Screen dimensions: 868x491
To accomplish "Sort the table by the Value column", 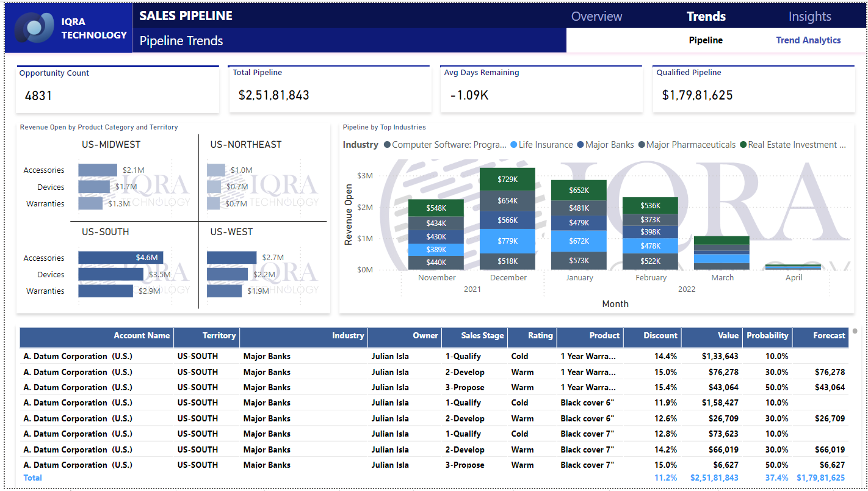I will coord(726,336).
